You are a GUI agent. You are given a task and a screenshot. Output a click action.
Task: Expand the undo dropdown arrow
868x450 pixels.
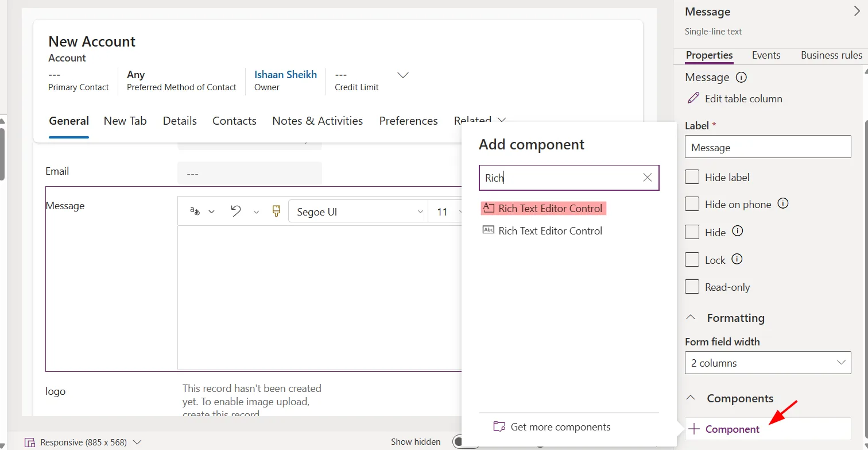[256, 211]
